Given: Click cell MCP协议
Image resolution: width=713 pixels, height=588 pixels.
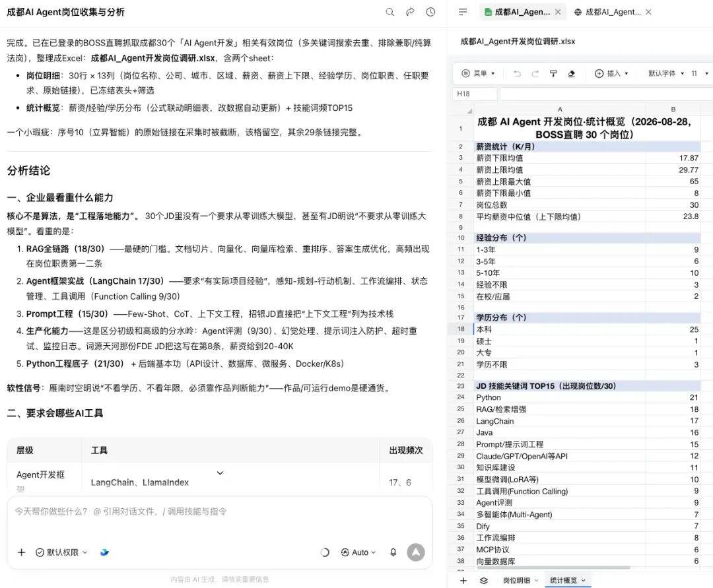Looking at the screenshot, I should click(x=560, y=549).
